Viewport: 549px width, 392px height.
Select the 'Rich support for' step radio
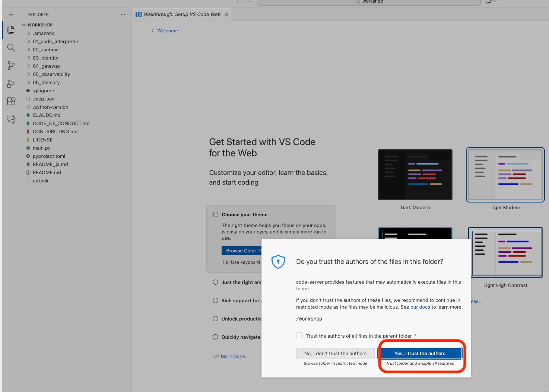(x=215, y=300)
